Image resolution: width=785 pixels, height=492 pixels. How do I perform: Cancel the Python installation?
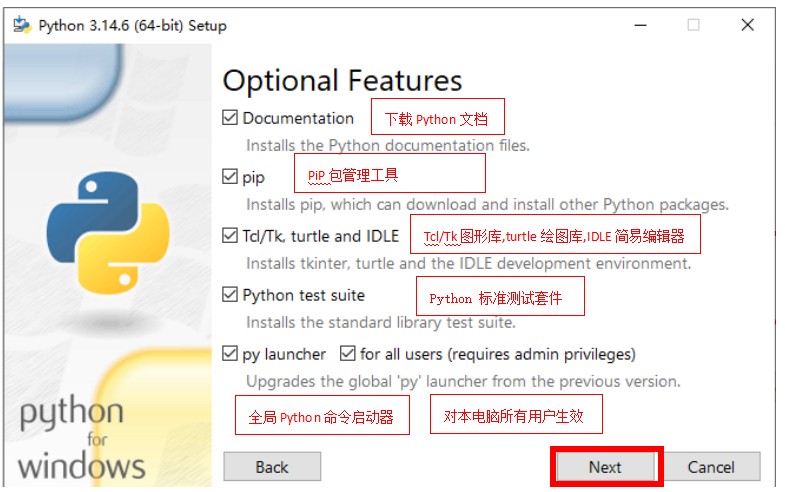(x=711, y=467)
